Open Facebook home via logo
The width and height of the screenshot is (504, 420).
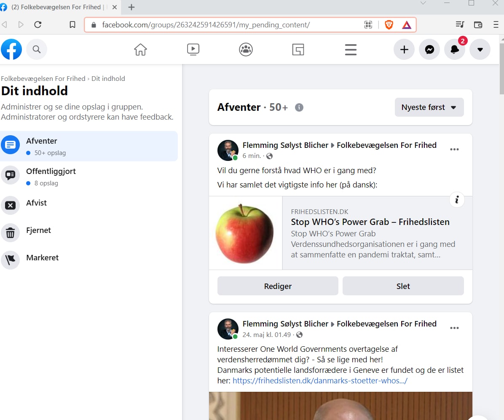[x=11, y=49]
